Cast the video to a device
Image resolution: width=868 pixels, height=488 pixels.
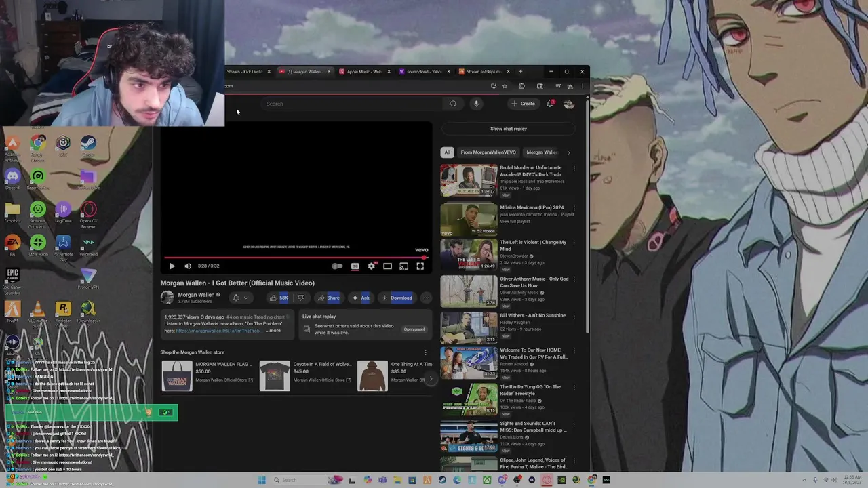[x=403, y=266]
